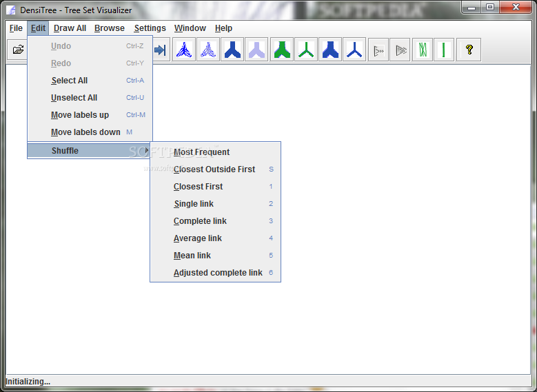Maximize the DensiTree window
Screen dimensions: 537x392
490,8
